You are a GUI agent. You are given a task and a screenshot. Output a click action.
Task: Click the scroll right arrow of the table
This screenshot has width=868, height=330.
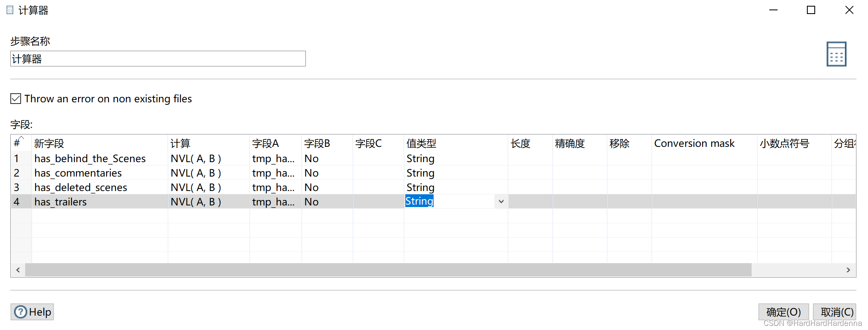click(x=848, y=270)
